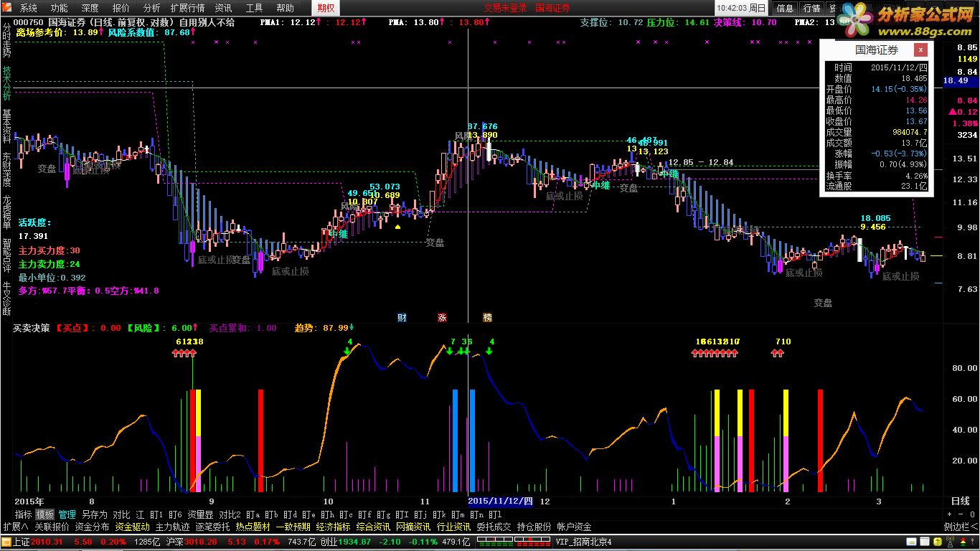Select the 基本资料 sidebar tab
980x551 pixels.
tap(7, 126)
